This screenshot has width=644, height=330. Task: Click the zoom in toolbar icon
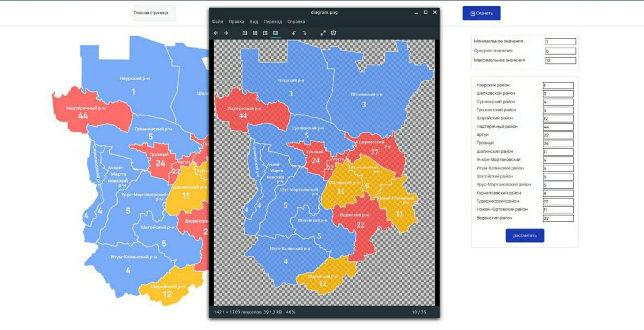[255, 33]
